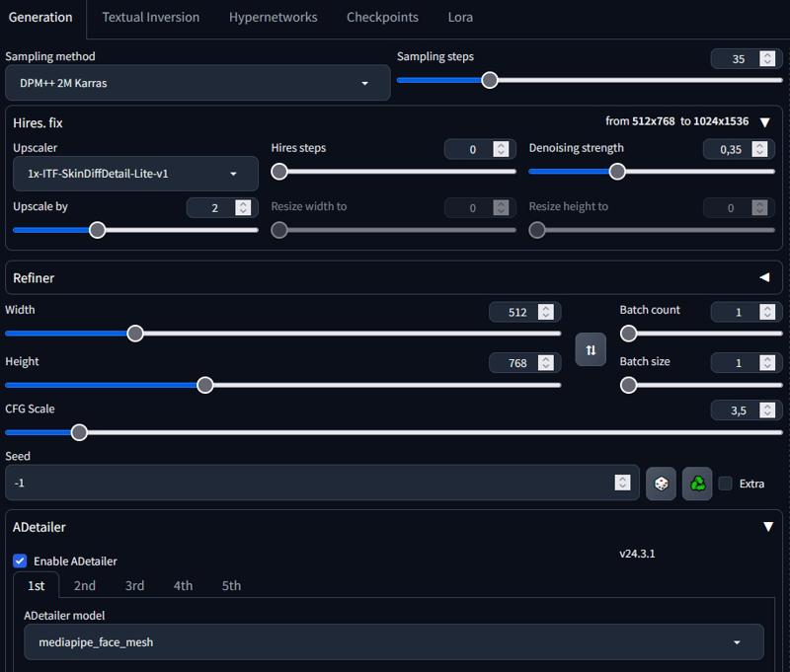Select the 2nd ADetailer tab
The width and height of the screenshot is (790, 672).
click(85, 585)
